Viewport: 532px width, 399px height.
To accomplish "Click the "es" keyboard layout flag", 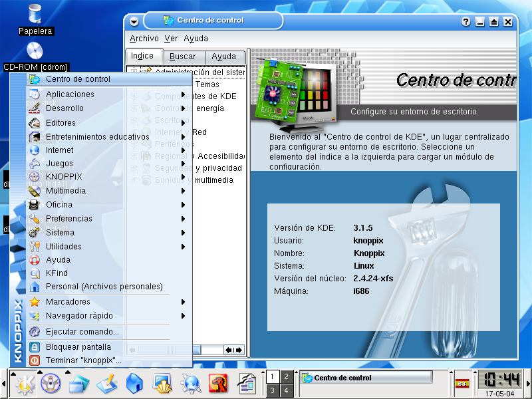I will 462,384.
